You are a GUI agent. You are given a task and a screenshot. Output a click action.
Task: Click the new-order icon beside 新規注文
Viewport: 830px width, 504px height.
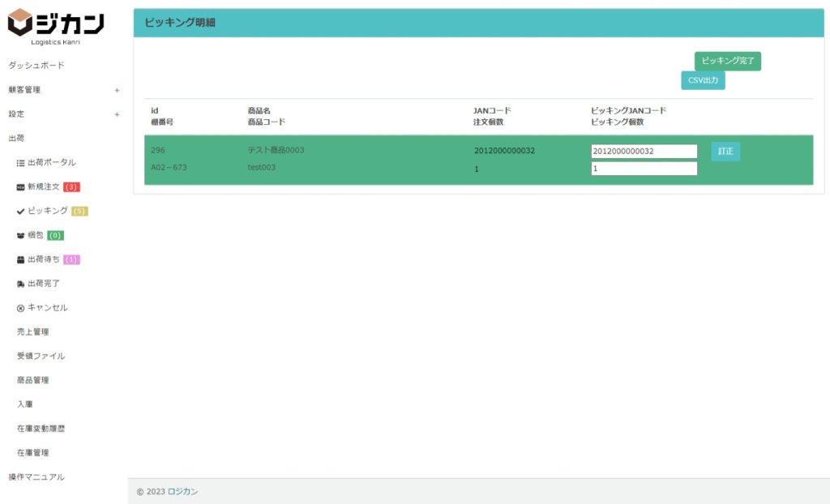(x=20, y=187)
